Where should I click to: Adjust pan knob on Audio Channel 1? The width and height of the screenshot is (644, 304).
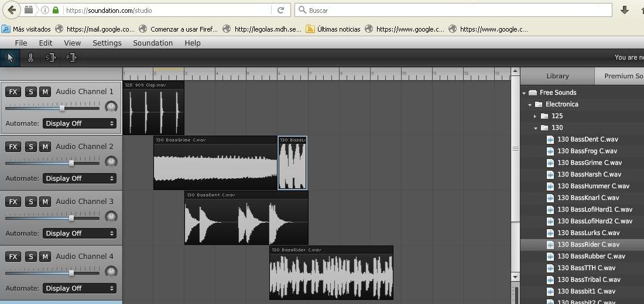pos(111,106)
